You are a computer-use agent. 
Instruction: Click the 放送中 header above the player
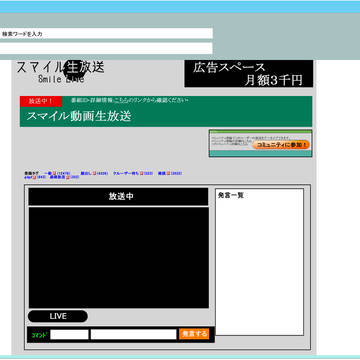[118, 196]
